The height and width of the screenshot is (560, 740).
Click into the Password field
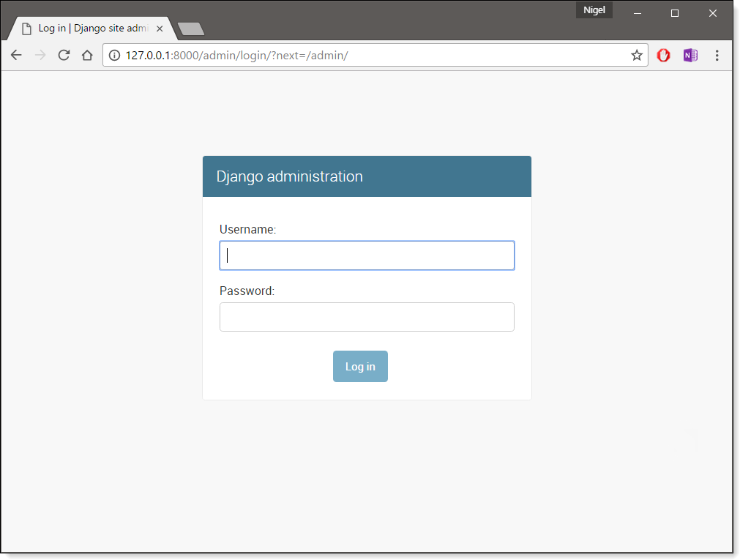[367, 317]
